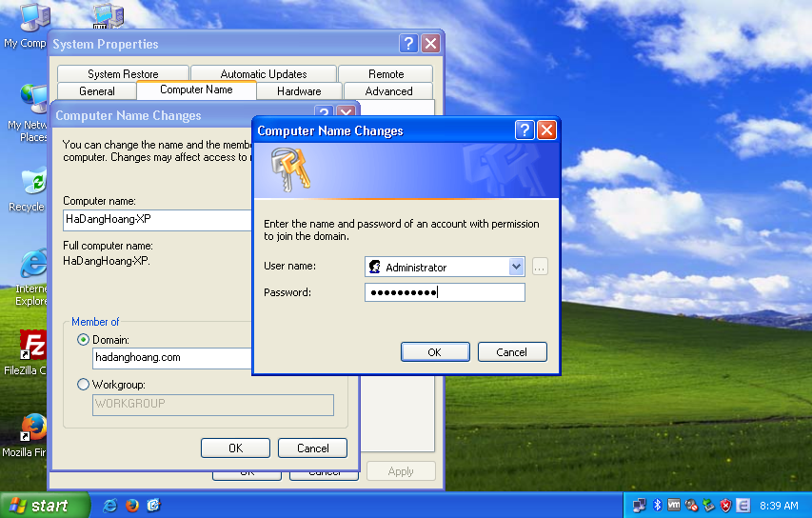
Task: Click the Bluetooth tray icon
Action: click(658, 505)
